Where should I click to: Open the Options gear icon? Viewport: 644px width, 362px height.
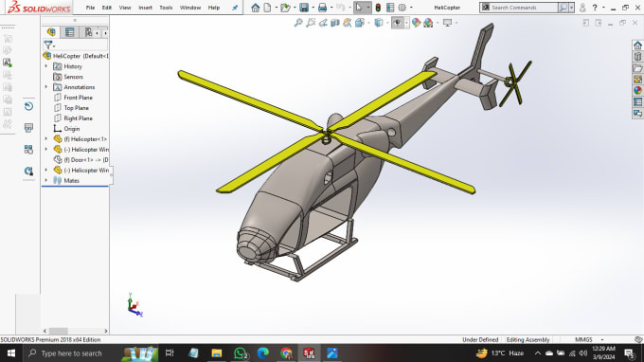click(x=402, y=8)
